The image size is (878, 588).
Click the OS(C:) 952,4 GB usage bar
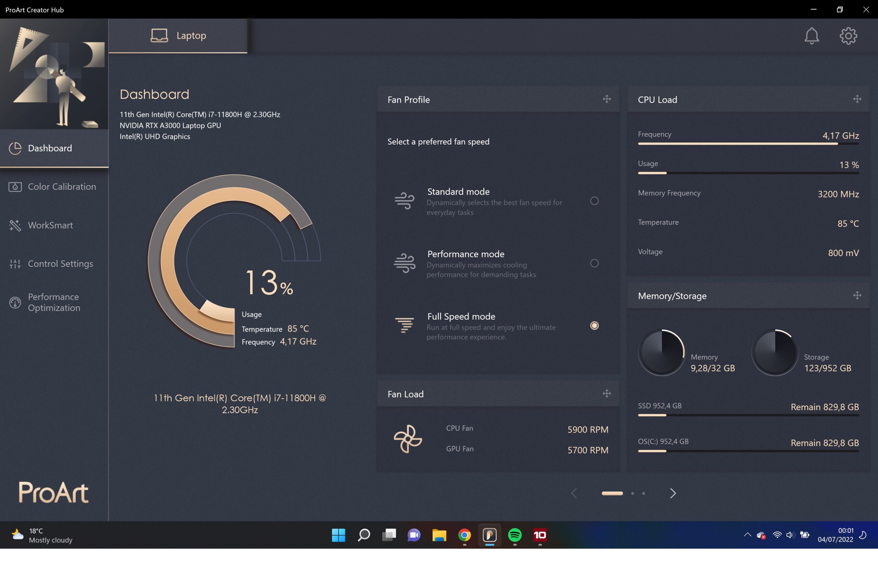[748, 451]
